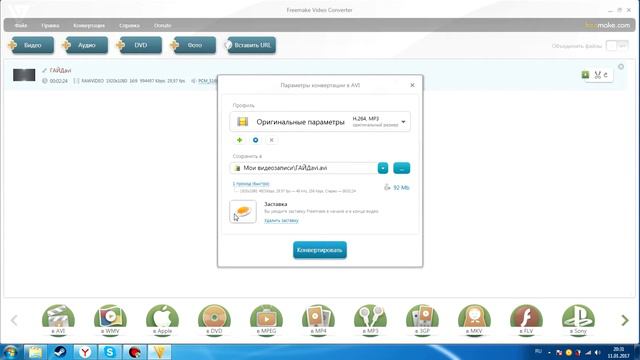Show previous formats with left arrow
This screenshot has width=640, height=360.
(14, 320)
